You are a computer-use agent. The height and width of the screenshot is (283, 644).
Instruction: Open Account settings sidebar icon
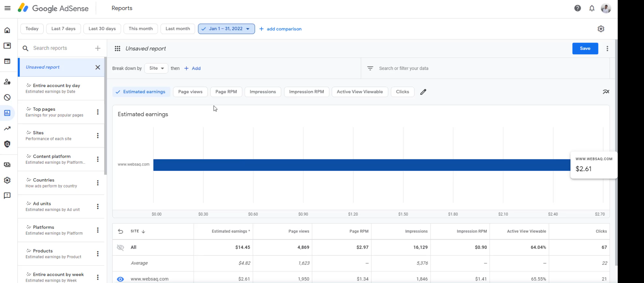[7, 180]
